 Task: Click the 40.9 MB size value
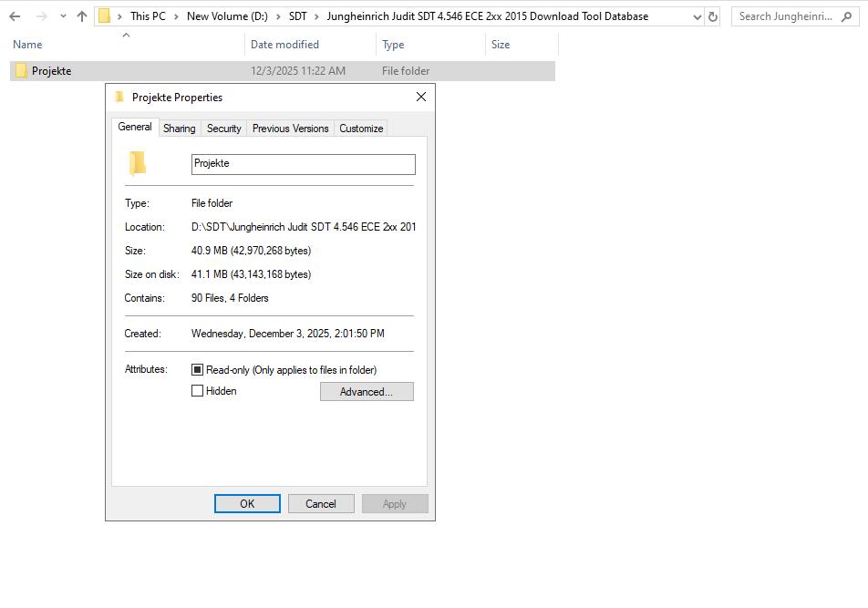pos(251,251)
